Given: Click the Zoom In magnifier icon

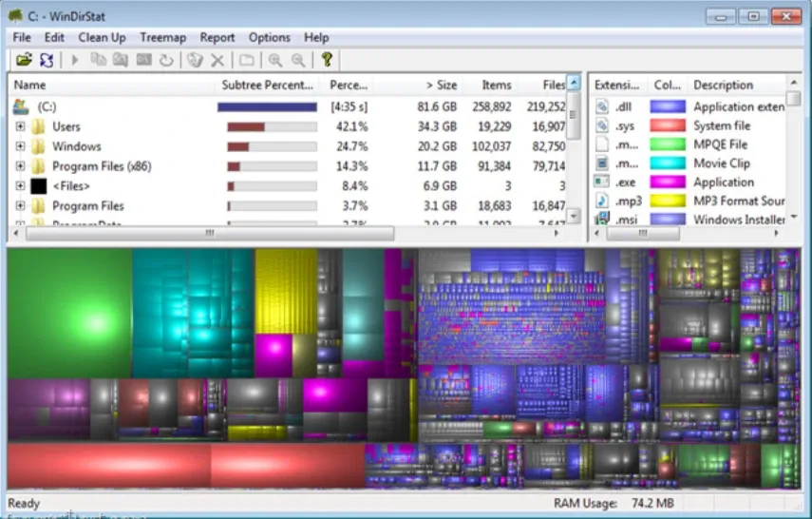Looking at the screenshot, I should pyautogui.click(x=275, y=60).
